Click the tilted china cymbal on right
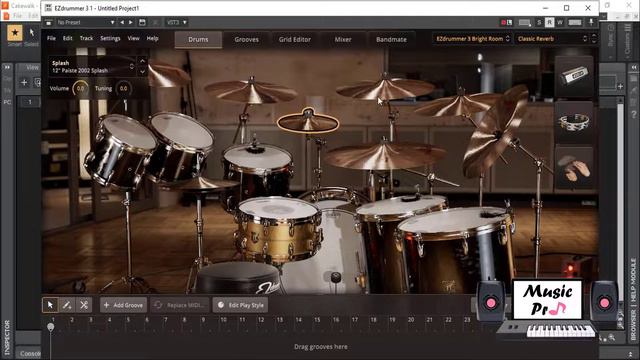The height and width of the screenshot is (360, 640). (x=496, y=131)
